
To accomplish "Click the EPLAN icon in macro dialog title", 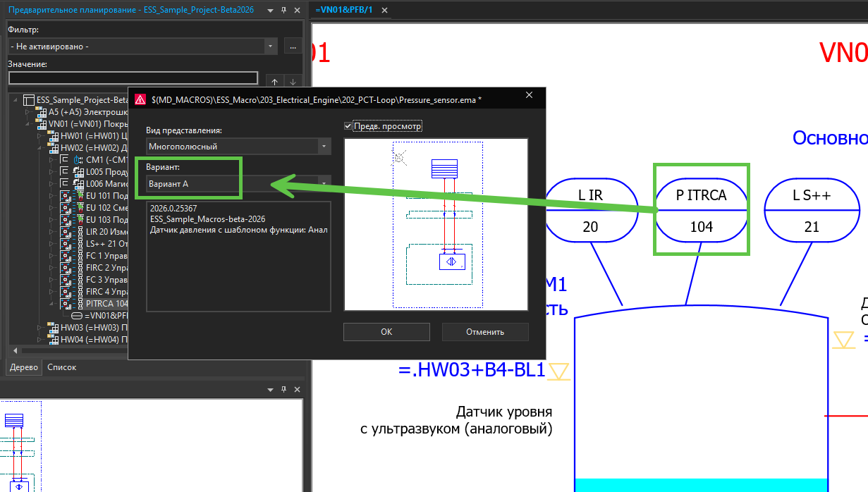I will pos(140,99).
